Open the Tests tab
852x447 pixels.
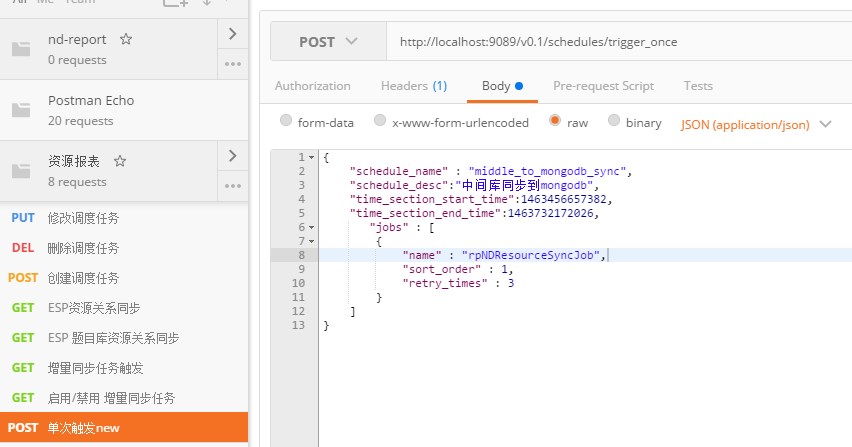(x=698, y=86)
